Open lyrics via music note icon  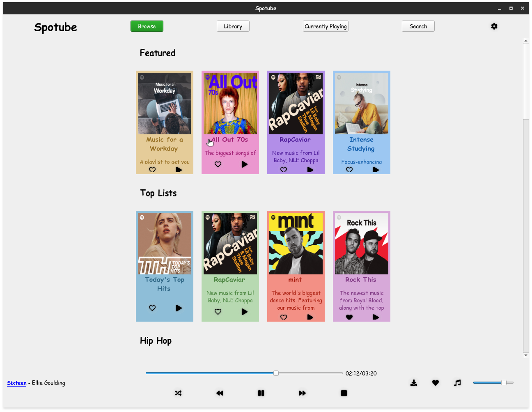click(457, 383)
